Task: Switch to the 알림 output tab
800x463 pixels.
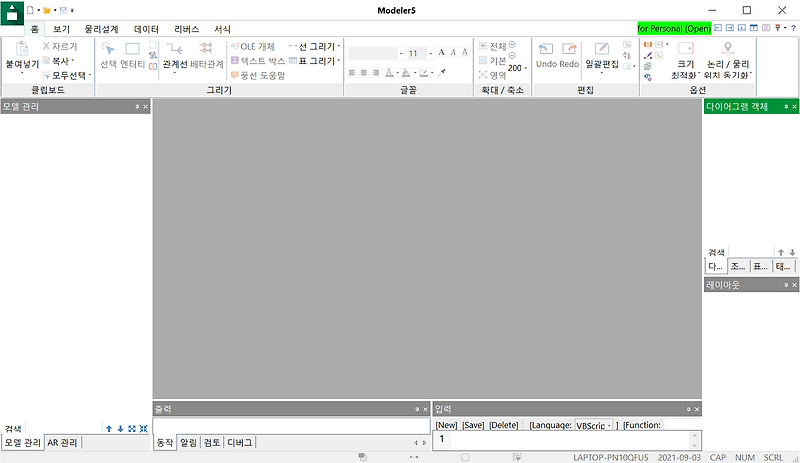Action: click(188, 443)
